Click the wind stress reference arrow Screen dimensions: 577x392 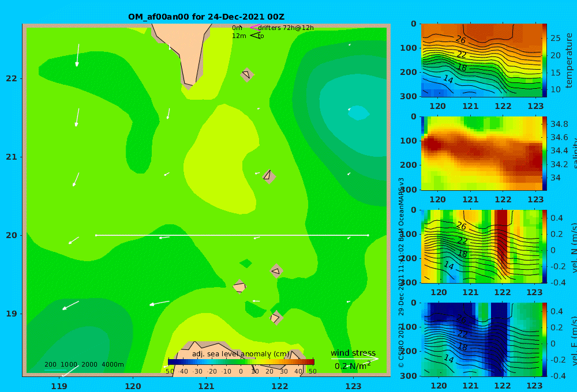coord(354,359)
